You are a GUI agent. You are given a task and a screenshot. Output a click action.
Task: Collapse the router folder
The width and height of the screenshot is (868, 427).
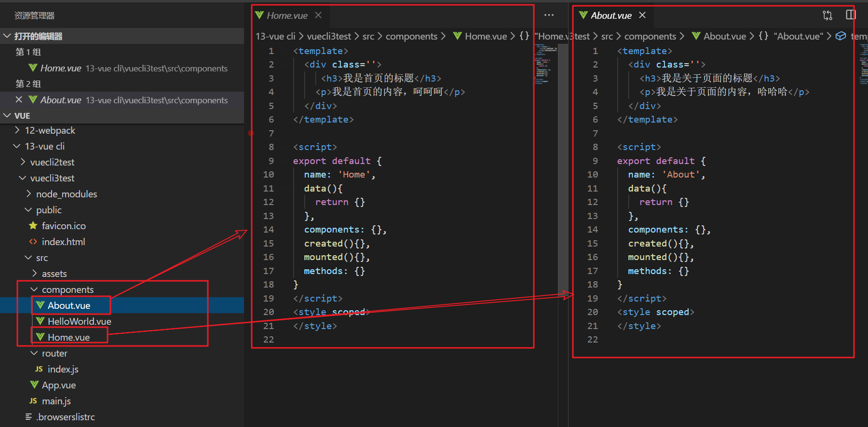pyautogui.click(x=34, y=353)
